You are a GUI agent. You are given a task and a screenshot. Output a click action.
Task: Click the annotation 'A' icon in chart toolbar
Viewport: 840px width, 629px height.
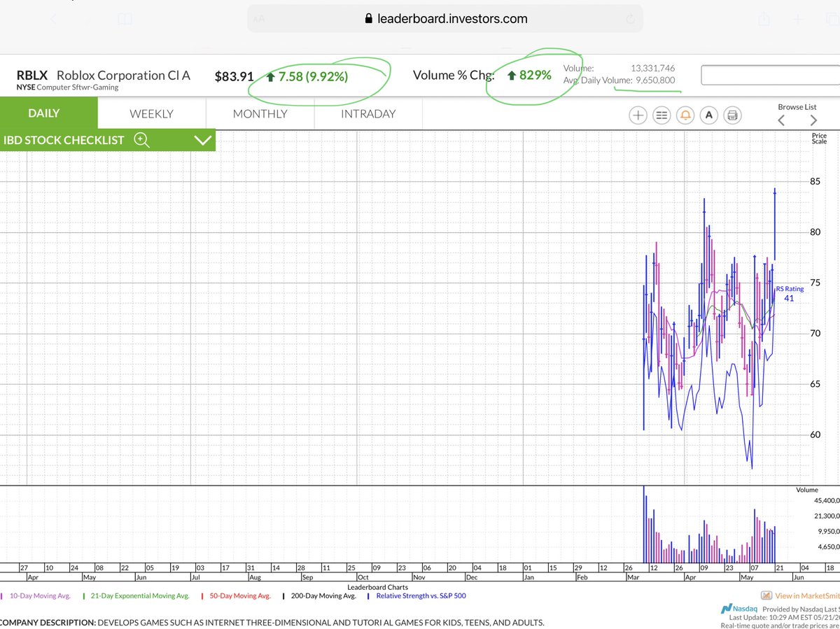[709, 115]
